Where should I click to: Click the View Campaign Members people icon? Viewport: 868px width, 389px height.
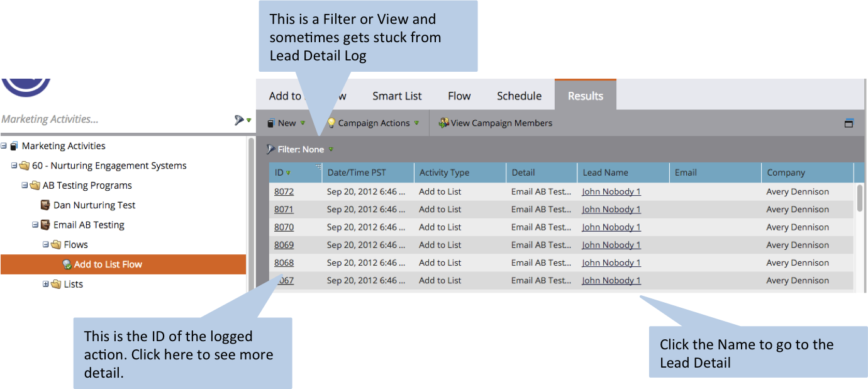click(x=443, y=123)
